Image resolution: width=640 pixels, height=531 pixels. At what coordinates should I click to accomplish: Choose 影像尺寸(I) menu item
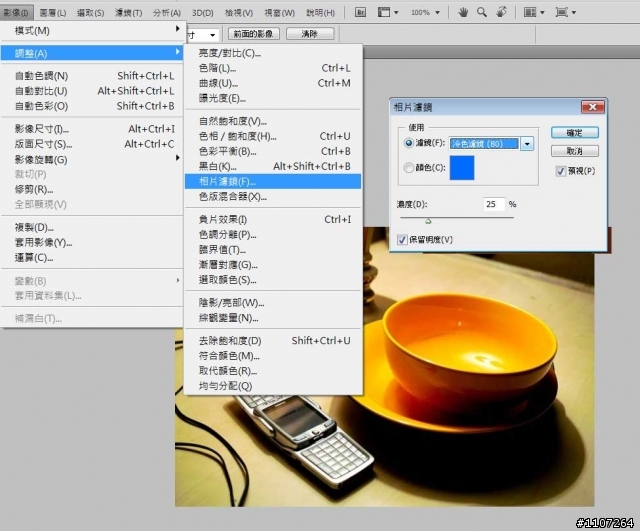[91, 129]
